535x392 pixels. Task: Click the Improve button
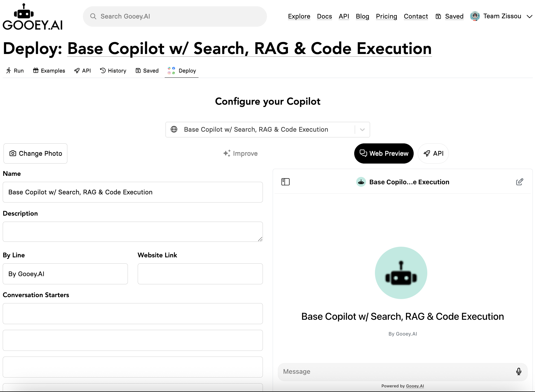click(240, 153)
